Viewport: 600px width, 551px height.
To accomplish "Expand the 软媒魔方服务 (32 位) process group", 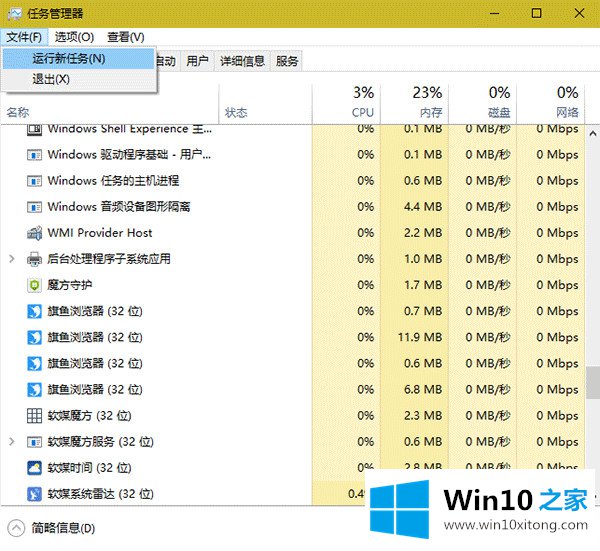I will click(x=12, y=442).
